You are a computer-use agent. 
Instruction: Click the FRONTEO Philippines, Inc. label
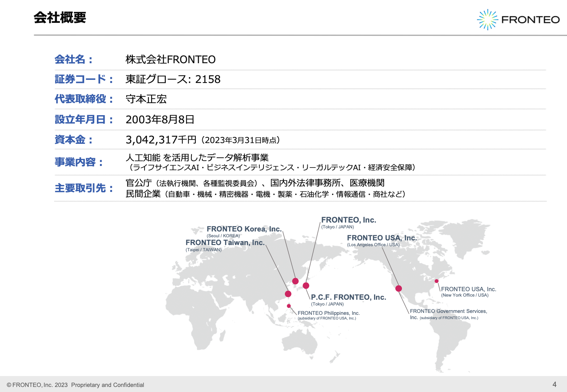coord(329,313)
